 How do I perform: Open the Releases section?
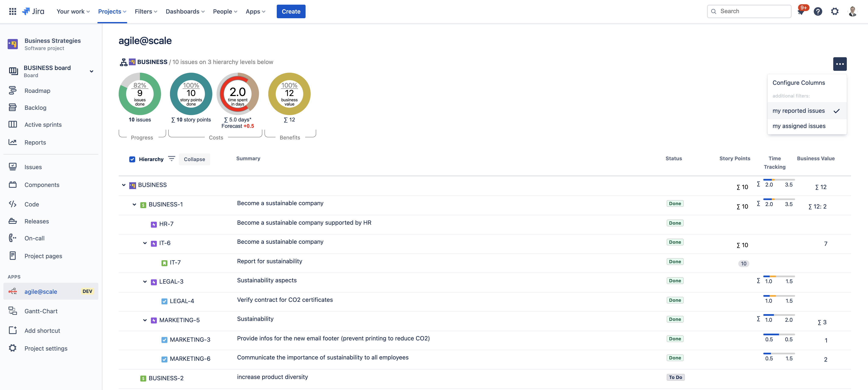click(37, 221)
